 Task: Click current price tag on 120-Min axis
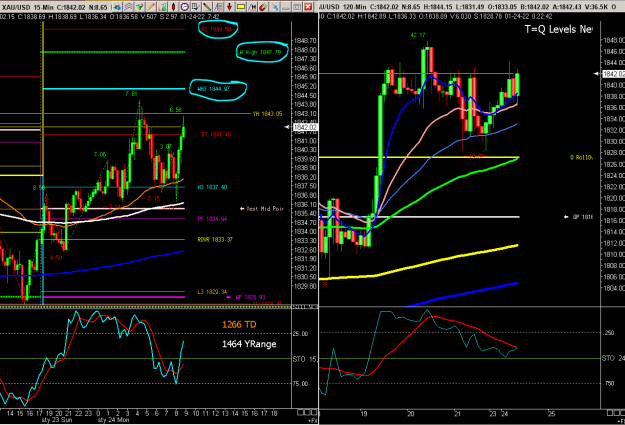click(613, 74)
